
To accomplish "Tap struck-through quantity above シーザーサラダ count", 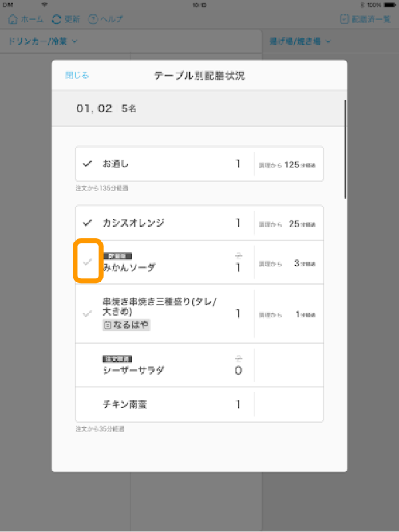I will (x=239, y=358).
